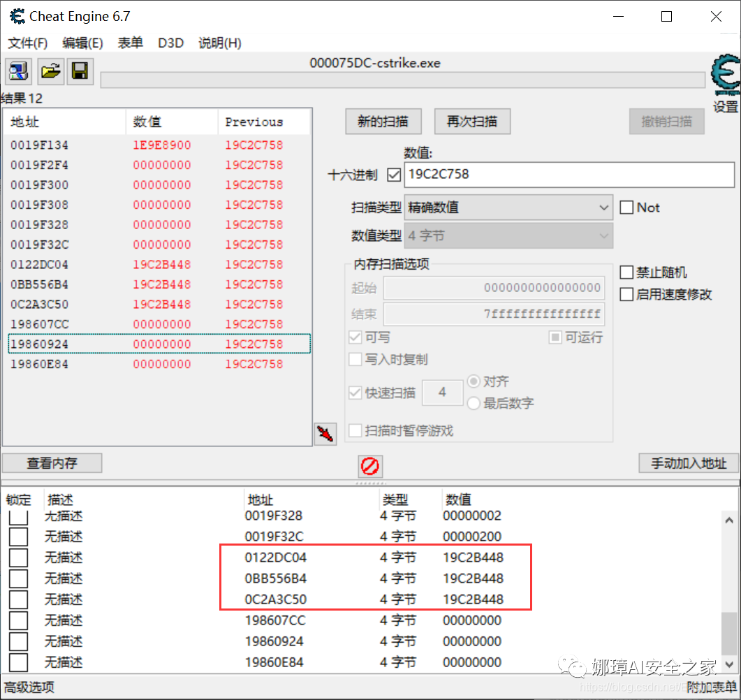Click 附加表单 in the status bar
741x700 pixels.
tap(712, 687)
